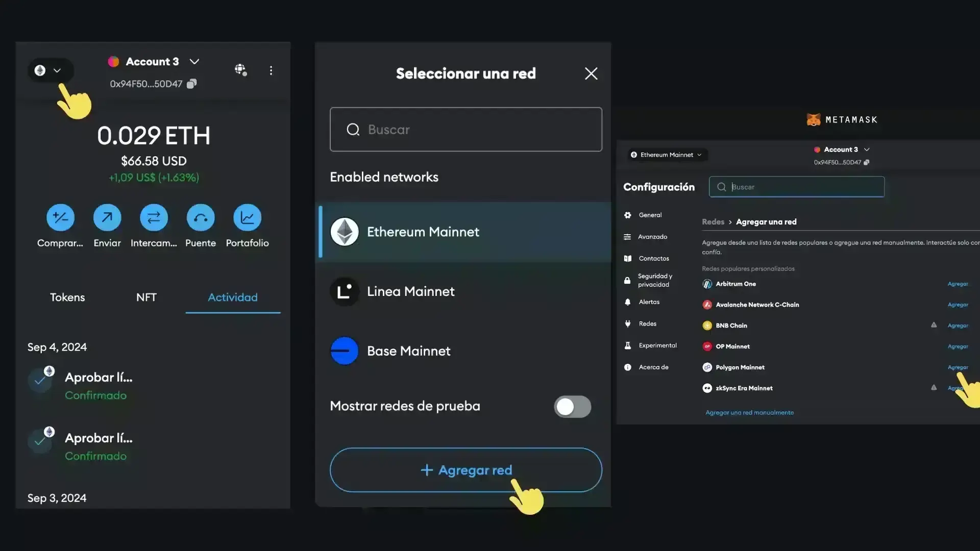Copy the wallet address 0x94F50...50D47

tap(191, 83)
